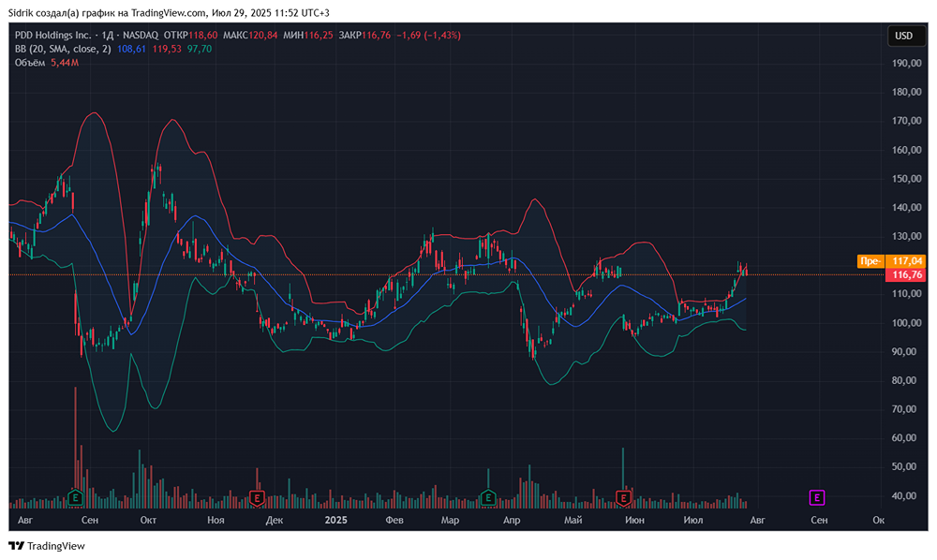
Task: Select the 2025 label on the time axis
Action: click(335, 520)
